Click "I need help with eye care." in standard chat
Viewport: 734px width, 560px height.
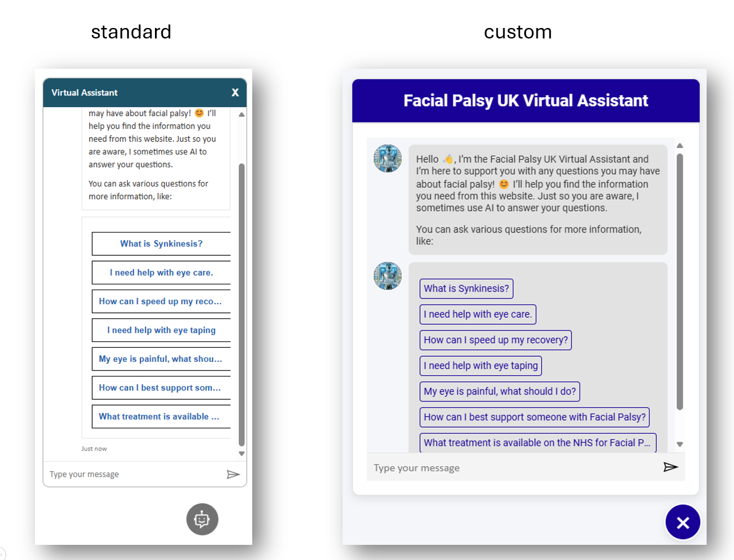(x=161, y=272)
